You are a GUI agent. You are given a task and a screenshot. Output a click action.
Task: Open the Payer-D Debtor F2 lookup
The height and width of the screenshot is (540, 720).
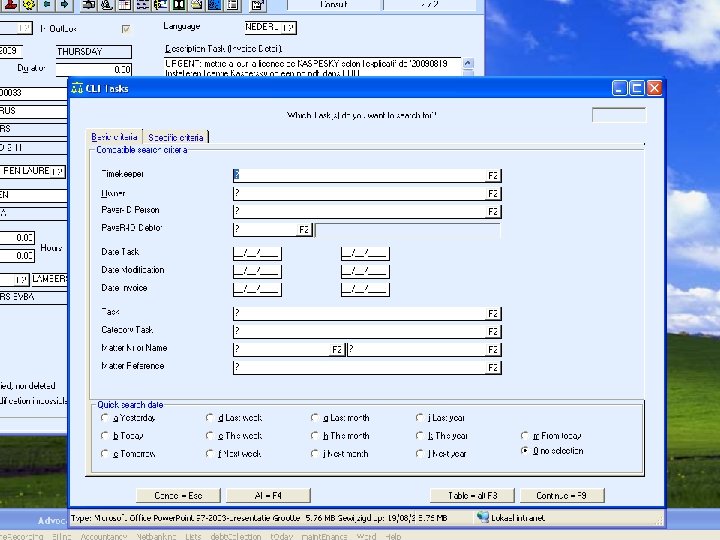click(x=304, y=230)
